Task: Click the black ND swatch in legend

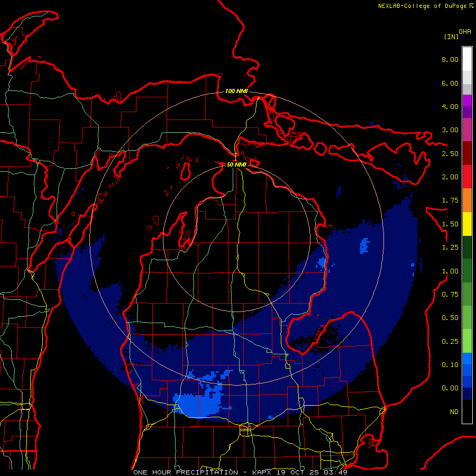Action: coord(467,411)
